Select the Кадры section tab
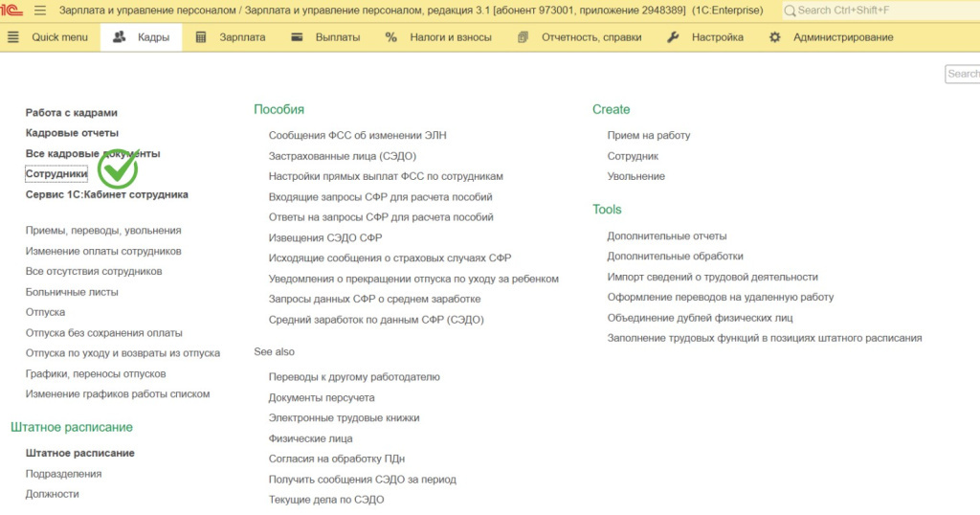Viewport: 980px width, 515px height. click(142, 37)
